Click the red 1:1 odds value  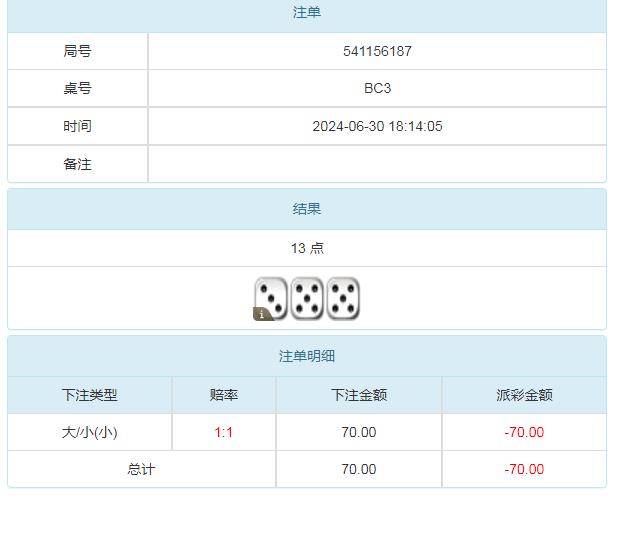point(224,432)
